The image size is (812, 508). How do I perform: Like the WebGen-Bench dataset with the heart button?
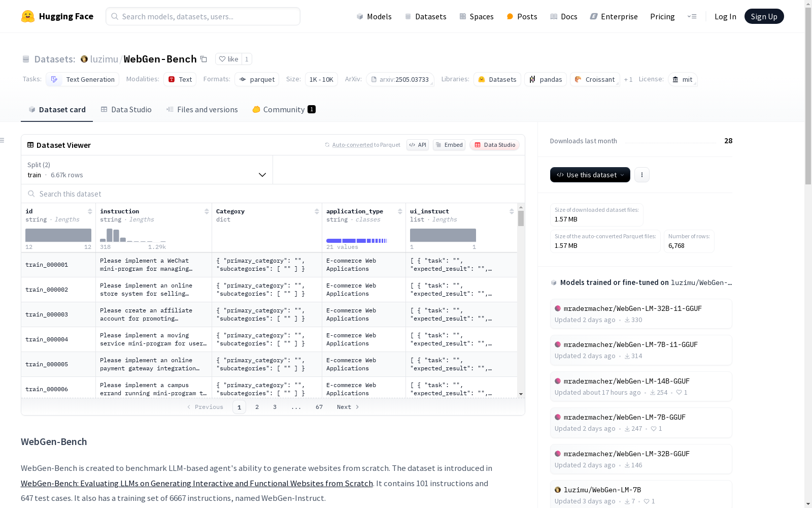coord(228,59)
